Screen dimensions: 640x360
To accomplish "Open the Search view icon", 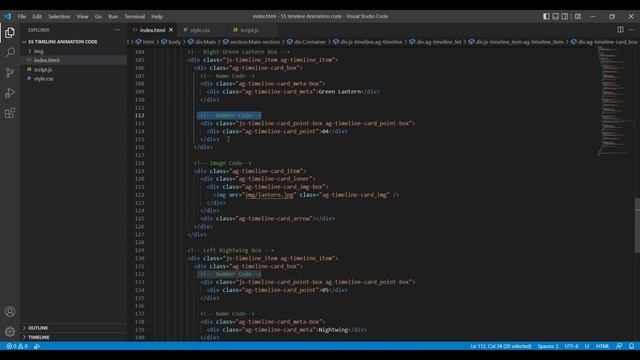I will coord(10,52).
